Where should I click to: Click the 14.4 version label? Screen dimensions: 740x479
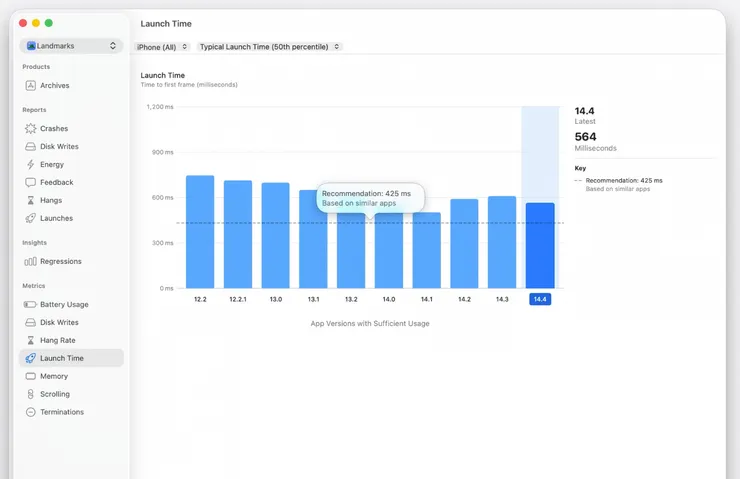pos(540,299)
